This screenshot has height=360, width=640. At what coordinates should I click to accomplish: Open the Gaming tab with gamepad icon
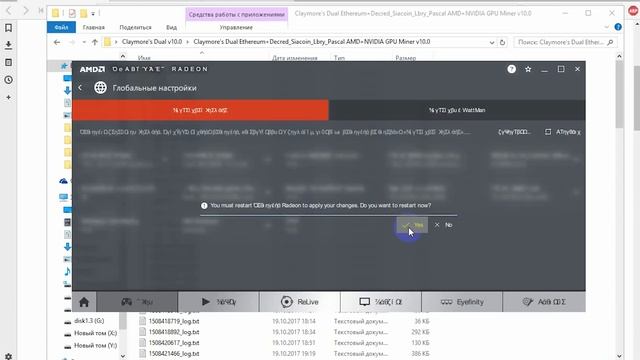[x=137, y=302]
